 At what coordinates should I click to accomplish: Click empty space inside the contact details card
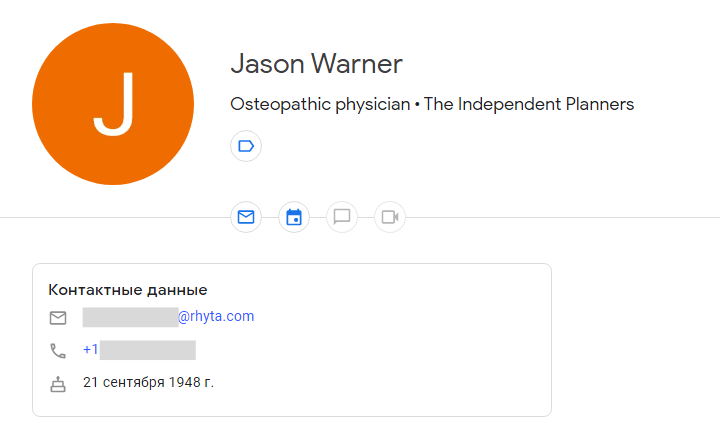coord(420,370)
